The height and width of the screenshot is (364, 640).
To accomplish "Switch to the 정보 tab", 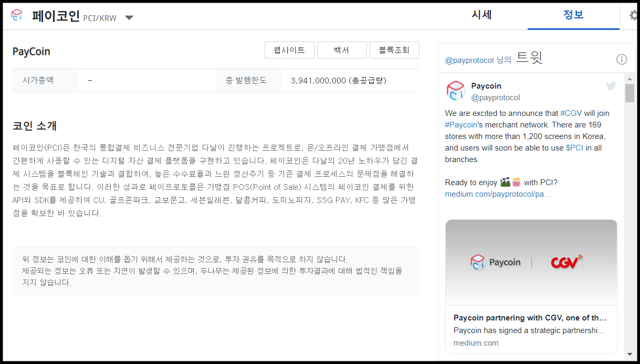I will coord(573,15).
